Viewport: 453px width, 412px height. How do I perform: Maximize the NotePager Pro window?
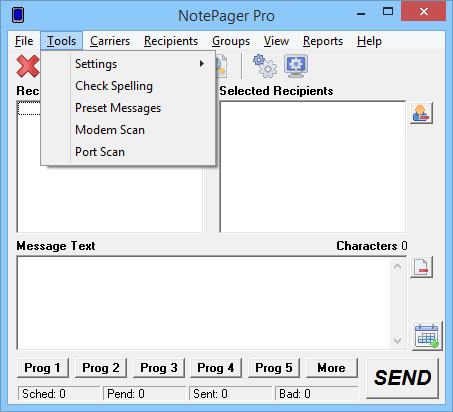[x=388, y=12]
